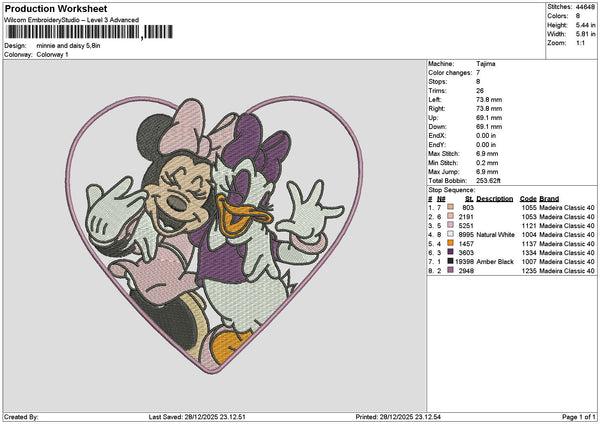The image size is (600, 424).
Task: Choose the Natural White thread swatch
Action: tap(450, 234)
